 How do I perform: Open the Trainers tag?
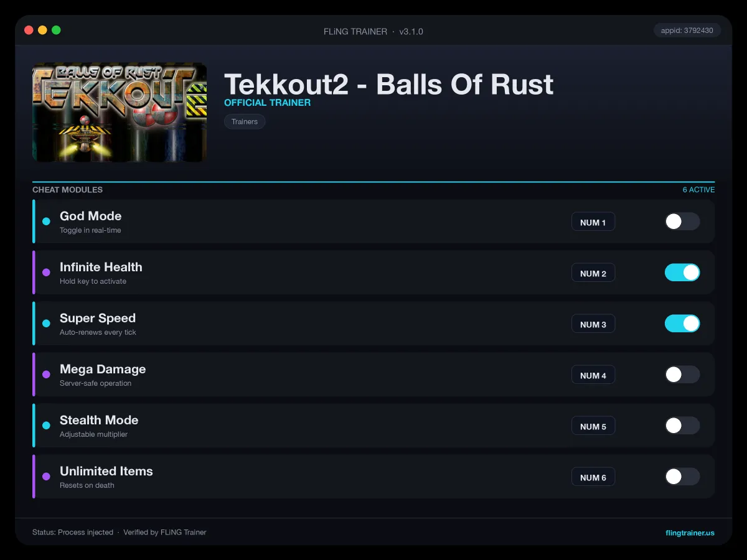coord(245,122)
